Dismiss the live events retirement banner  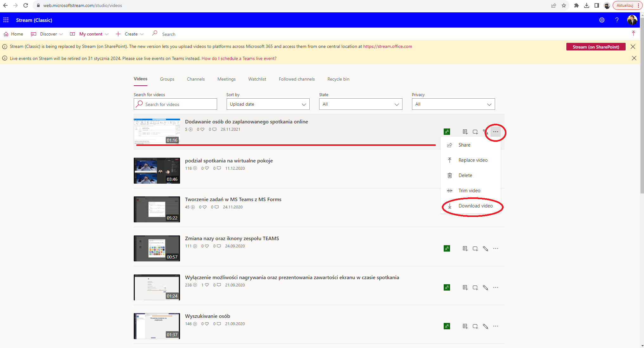tap(634, 58)
